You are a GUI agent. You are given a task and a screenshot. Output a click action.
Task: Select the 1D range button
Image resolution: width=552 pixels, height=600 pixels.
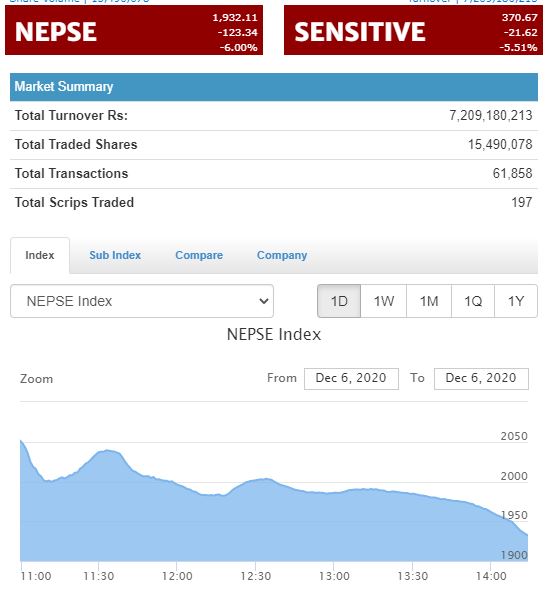(339, 301)
